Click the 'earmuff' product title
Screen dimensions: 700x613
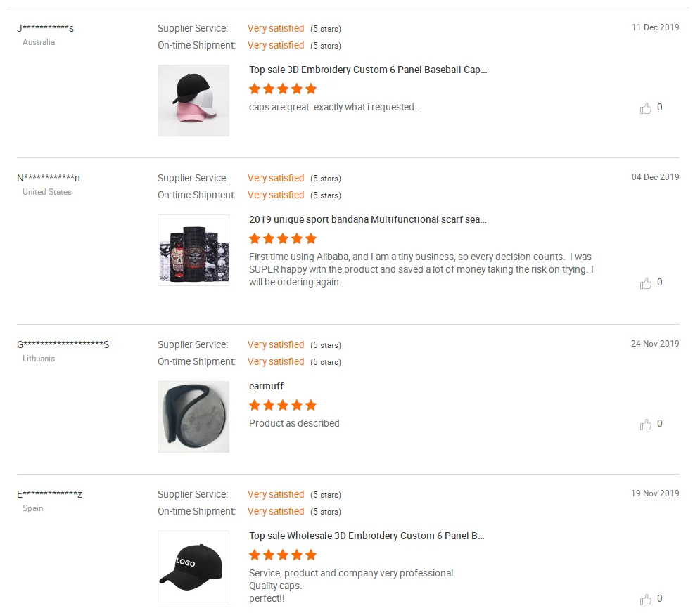coord(266,387)
